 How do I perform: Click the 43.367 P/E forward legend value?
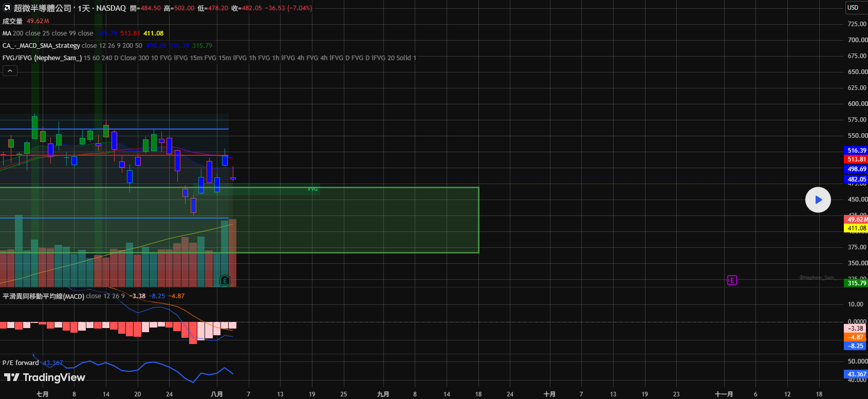(x=53, y=363)
